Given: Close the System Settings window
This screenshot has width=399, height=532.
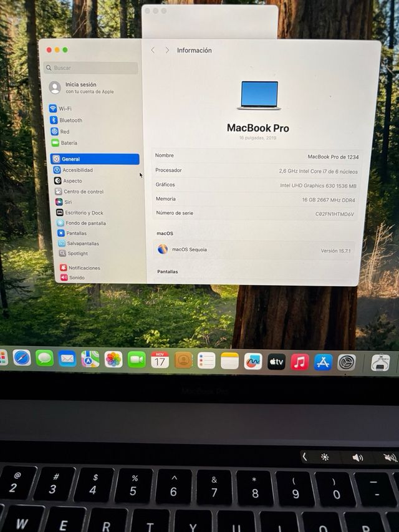Looking at the screenshot, I should 49,50.
